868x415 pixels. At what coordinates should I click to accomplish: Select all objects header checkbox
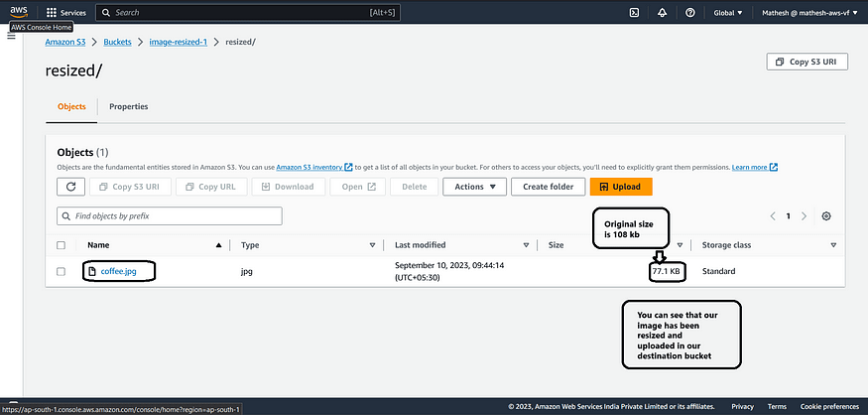[61, 245]
